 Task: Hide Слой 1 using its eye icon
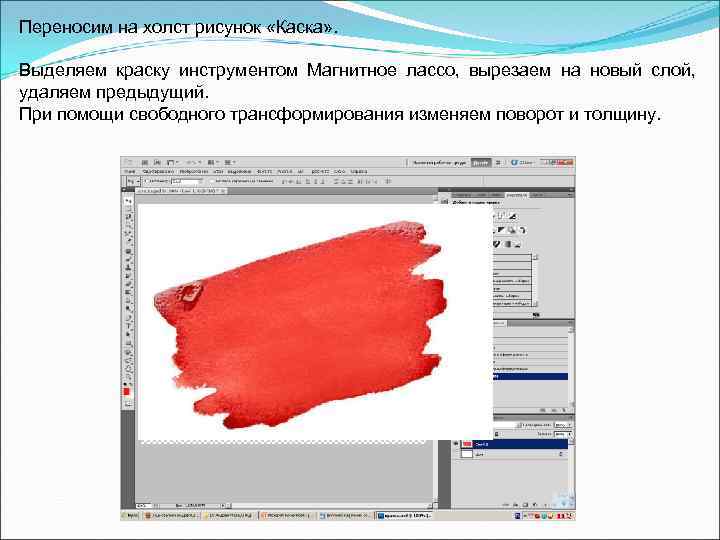point(456,444)
